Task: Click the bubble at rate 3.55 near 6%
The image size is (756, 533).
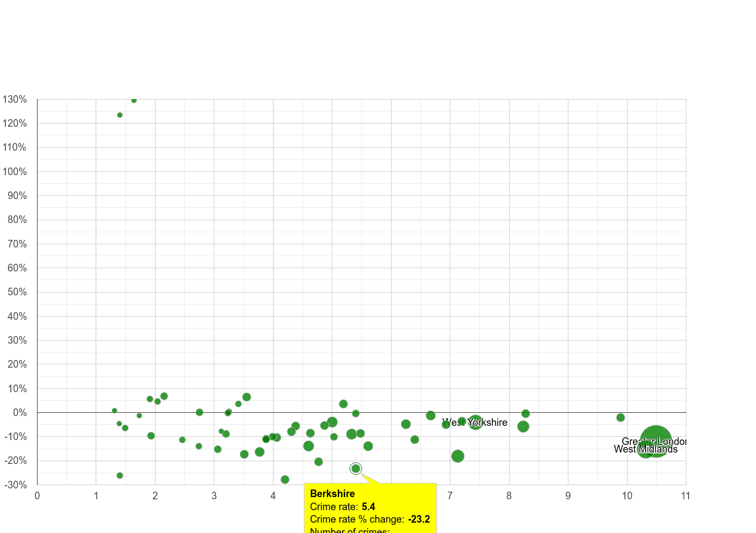Action: (246, 397)
